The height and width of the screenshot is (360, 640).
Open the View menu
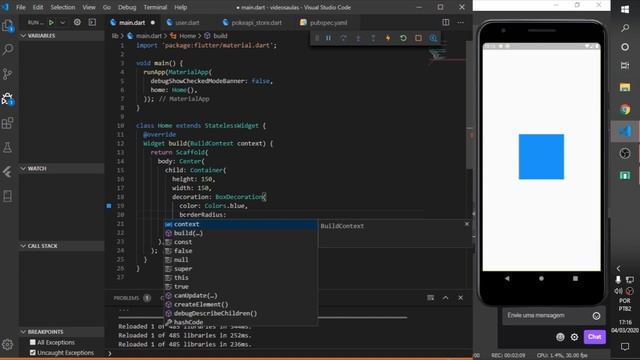[89, 7]
